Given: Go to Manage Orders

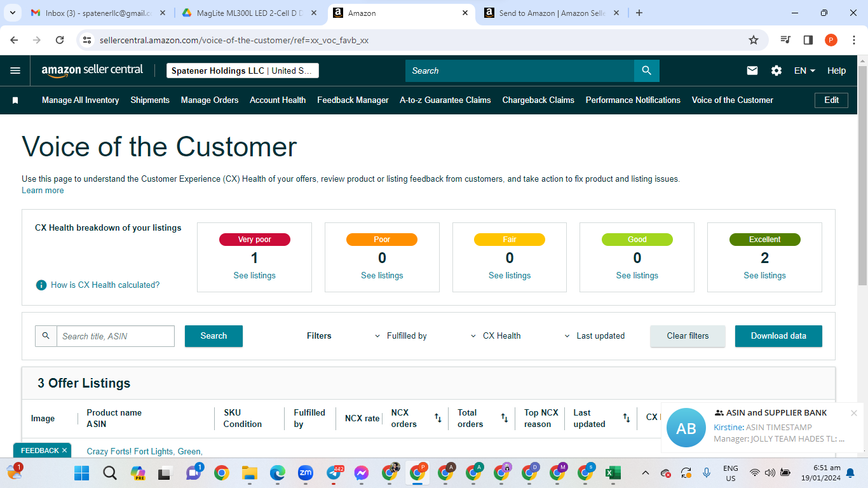Looking at the screenshot, I should 210,100.
